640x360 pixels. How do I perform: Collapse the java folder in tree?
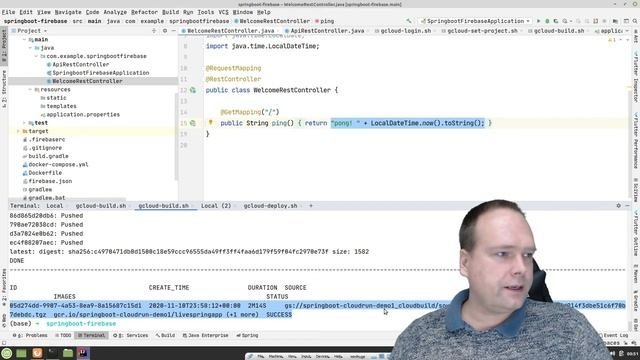[x=30, y=48]
